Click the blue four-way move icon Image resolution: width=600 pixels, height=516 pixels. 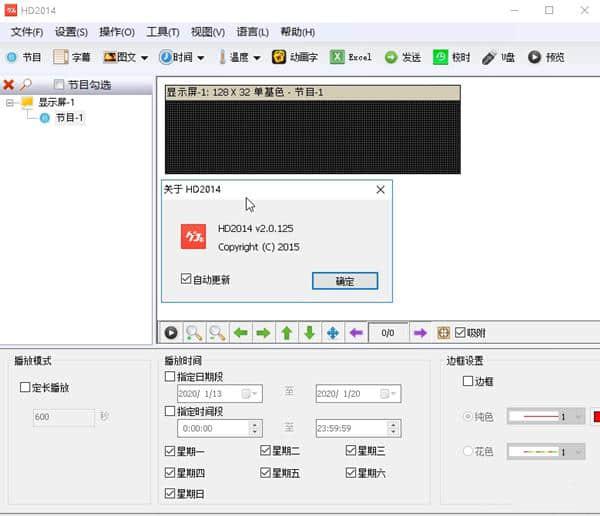pyautogui.click(x=333, y=332)
